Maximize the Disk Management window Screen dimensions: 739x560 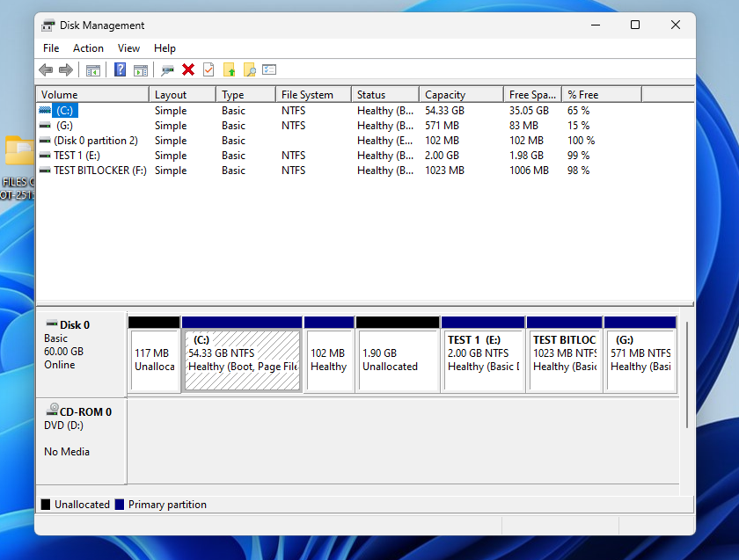635,25
